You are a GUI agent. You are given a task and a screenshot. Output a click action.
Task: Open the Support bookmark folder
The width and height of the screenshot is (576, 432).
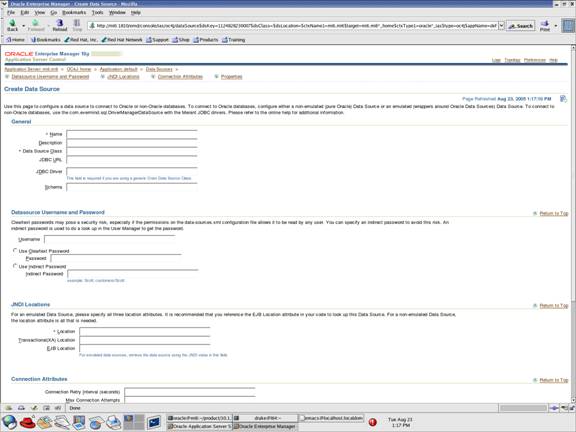point(158,40)
